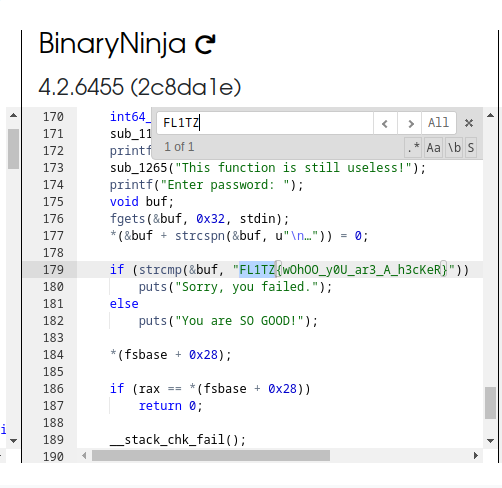Click the refresh icon next to BinaryNinja
The image size is (502, 488).
tap(205, 45)
